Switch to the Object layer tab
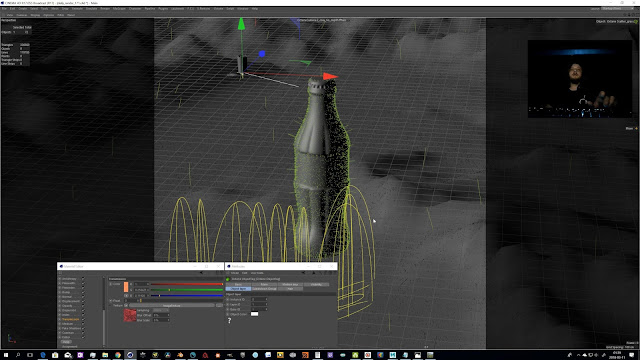This screenshot has height=360, width=640. (238, 289)
